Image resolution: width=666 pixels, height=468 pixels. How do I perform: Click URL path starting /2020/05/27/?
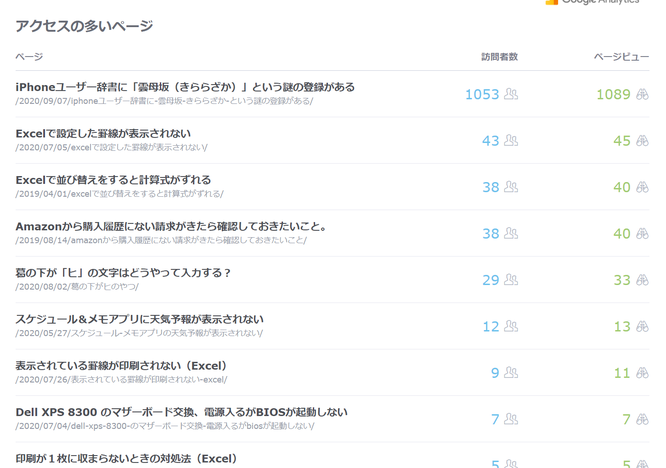pos(139,333)
